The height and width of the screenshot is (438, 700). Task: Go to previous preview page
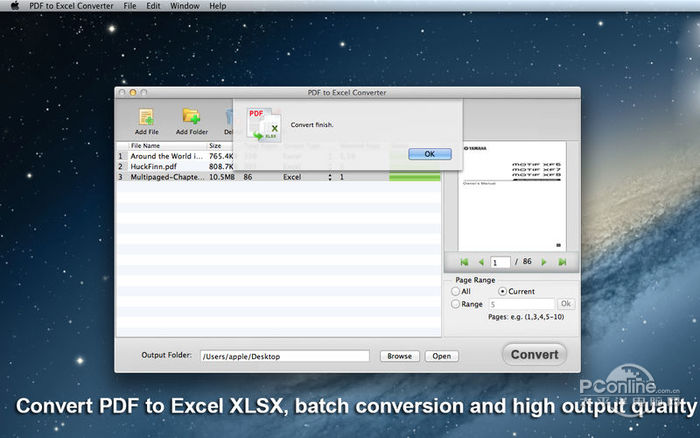coord(481,262)
